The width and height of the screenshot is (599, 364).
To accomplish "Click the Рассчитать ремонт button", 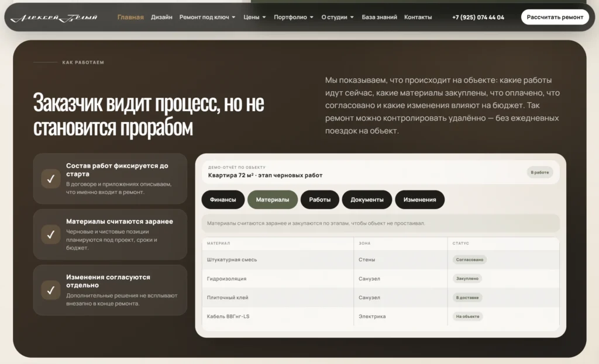I will point(555,17).
